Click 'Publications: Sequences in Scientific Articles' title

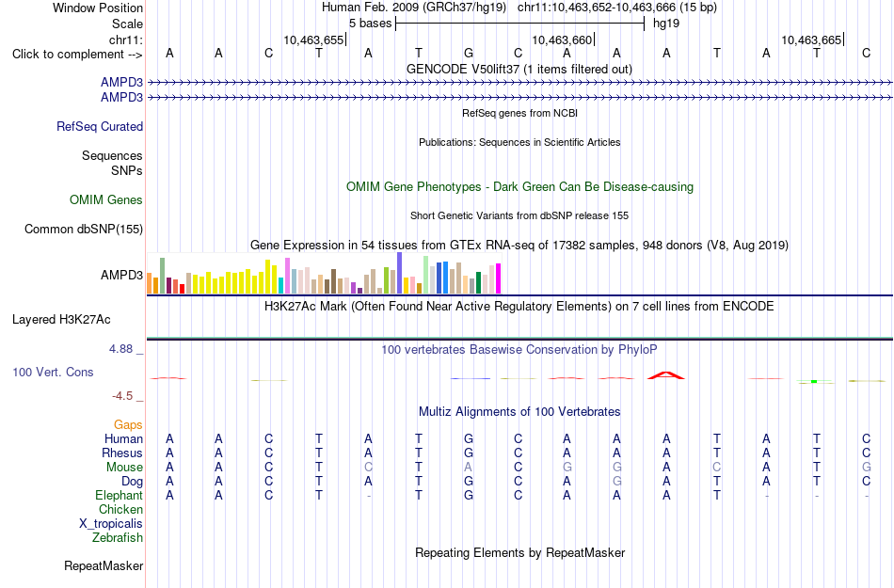(519, 142)
